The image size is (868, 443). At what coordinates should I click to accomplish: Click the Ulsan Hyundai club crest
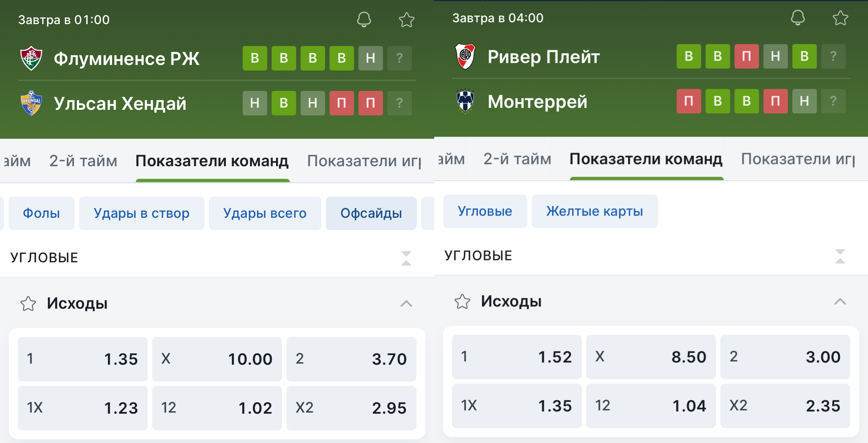pyautogui.click(x=31, y=103)
